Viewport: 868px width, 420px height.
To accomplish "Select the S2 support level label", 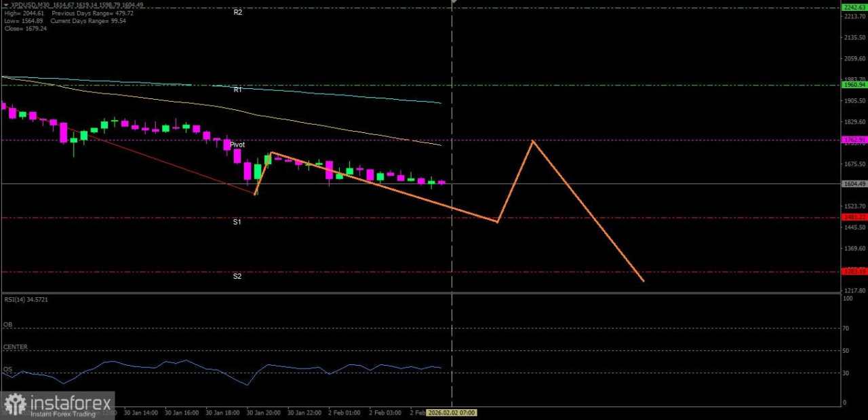I will coord(237,276).
